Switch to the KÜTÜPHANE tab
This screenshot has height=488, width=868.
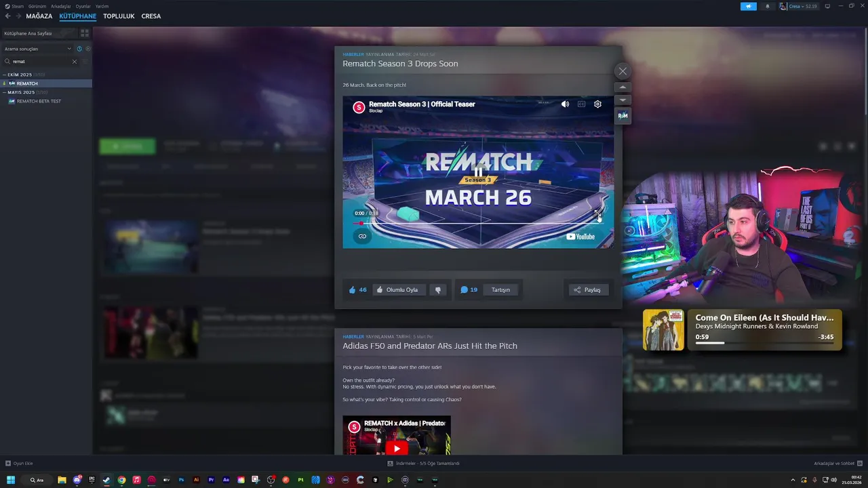click(x=77, y=16)
